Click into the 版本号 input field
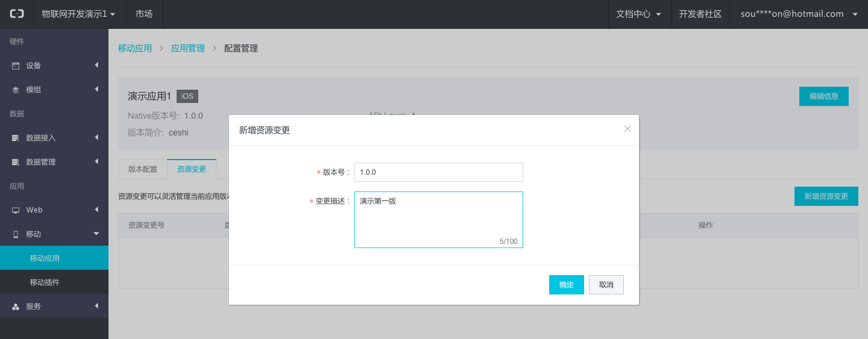Image resolution: width=868 pixels, height=339 pixels. (x=438, y=172)
